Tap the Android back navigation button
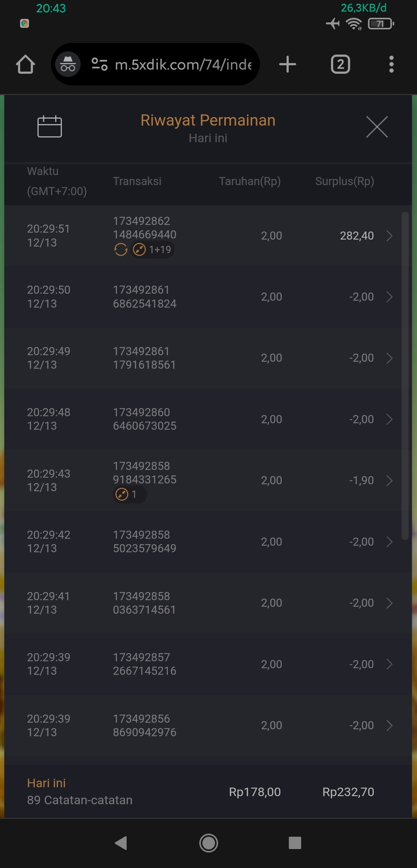The width and height of the screenshot is (417, 868). click(121, 843)
